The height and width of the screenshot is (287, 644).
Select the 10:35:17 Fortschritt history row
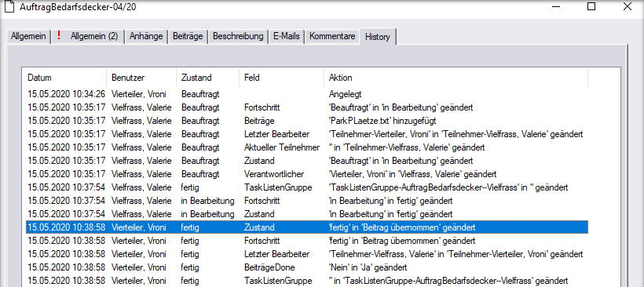click(307, 107)
